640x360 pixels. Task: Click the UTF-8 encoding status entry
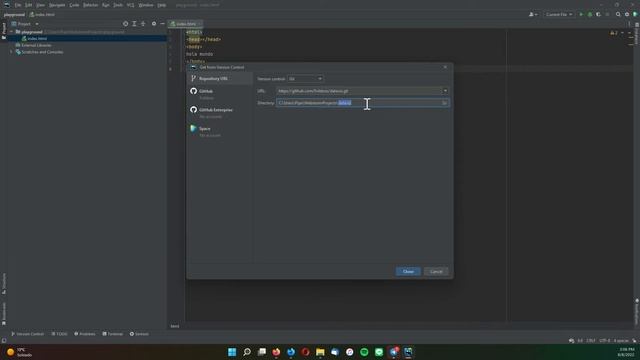coord(604,340)
